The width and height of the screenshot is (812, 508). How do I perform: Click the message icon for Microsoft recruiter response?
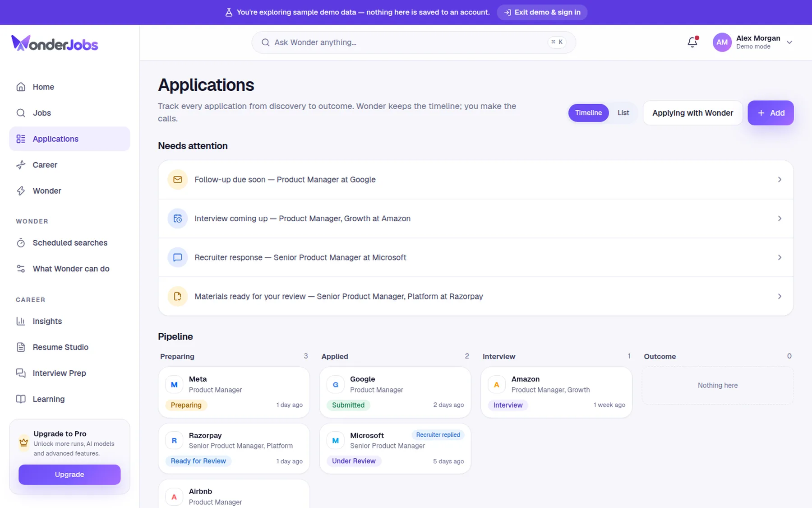coord(177,257)
